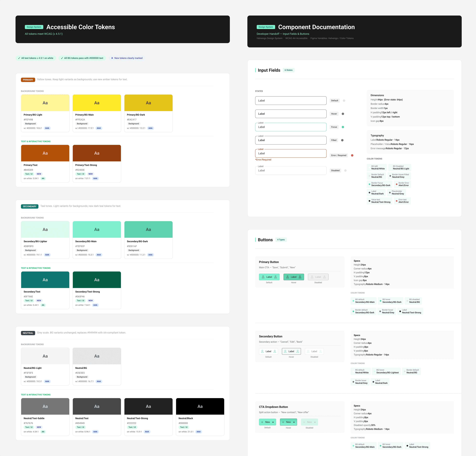Click into the Focus state input field

pyautogui.click(x=291, y=127)
